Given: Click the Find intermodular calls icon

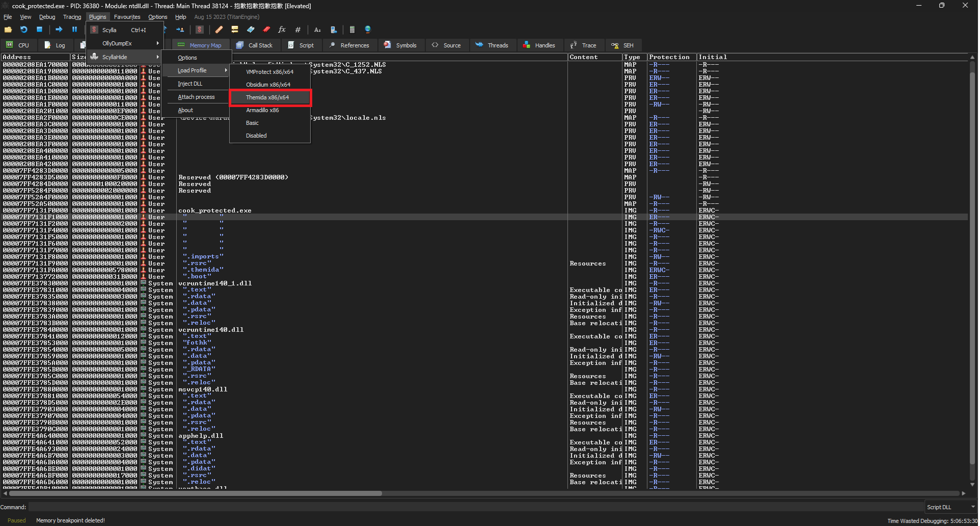Looking at the screenshot, I should pos(333,30).
